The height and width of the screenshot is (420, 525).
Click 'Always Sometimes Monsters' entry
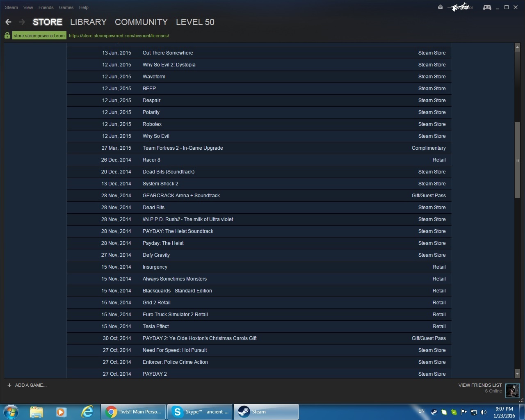point(259,279)
